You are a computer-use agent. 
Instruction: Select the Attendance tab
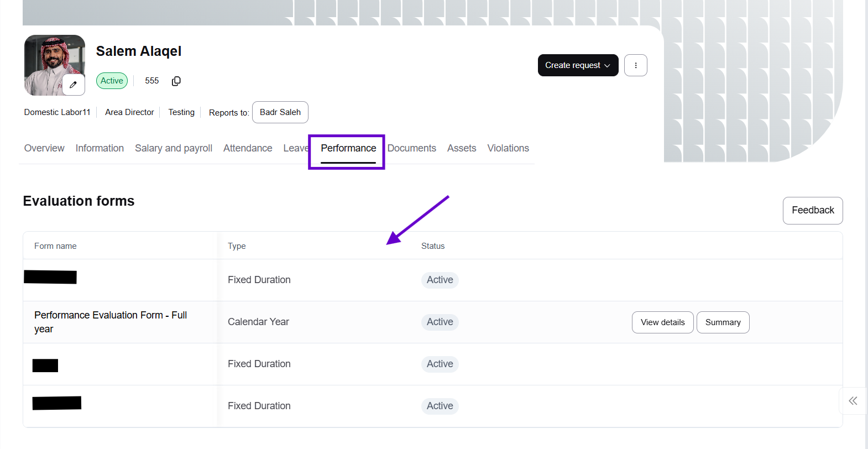tap(248, 148)
